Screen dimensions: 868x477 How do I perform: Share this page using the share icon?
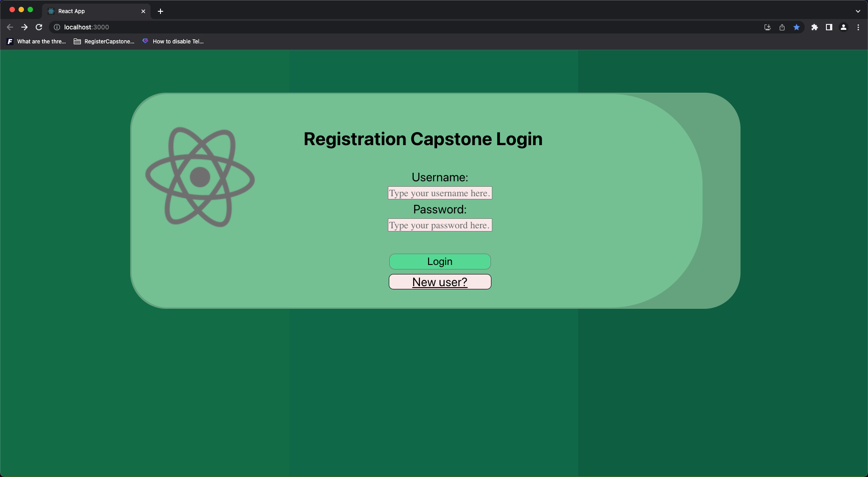pos(782,27)
